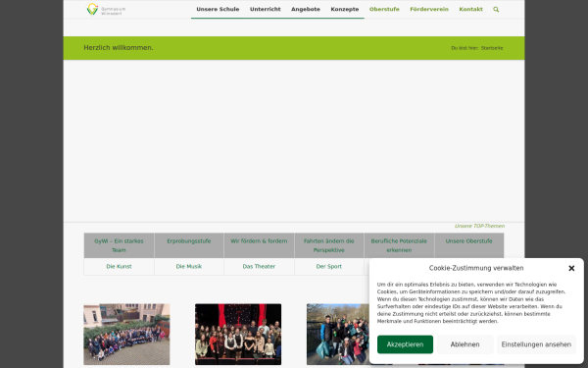The width and height of the screenshot is (588, 368).
Task: Click Einstellungen ansehen button
Action: [536, 344]
